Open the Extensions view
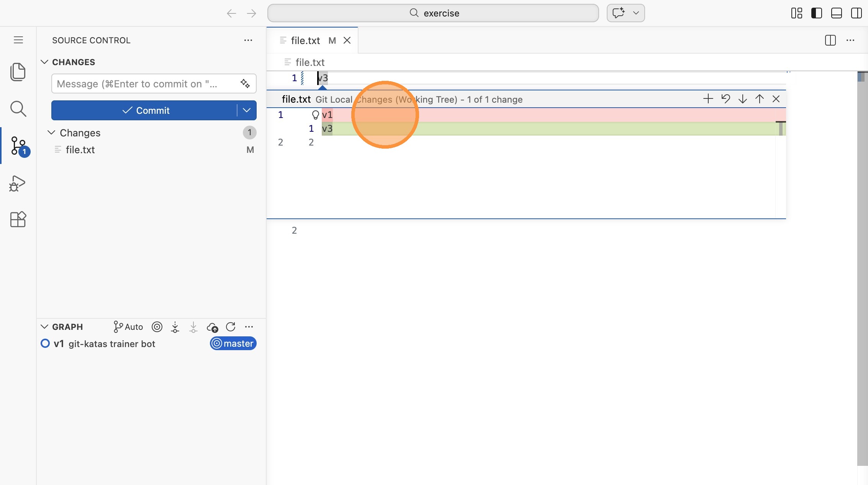 pyautogui.click(x=18, y=220)
